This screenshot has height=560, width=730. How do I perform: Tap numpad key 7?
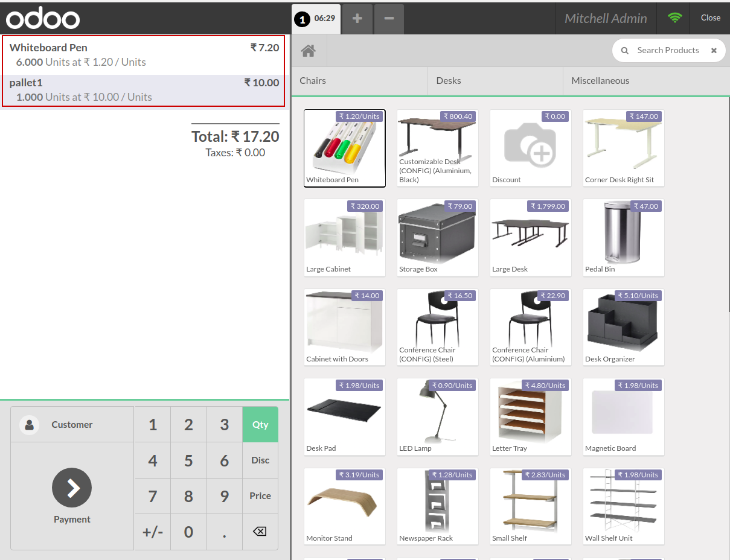pos(153,496)
